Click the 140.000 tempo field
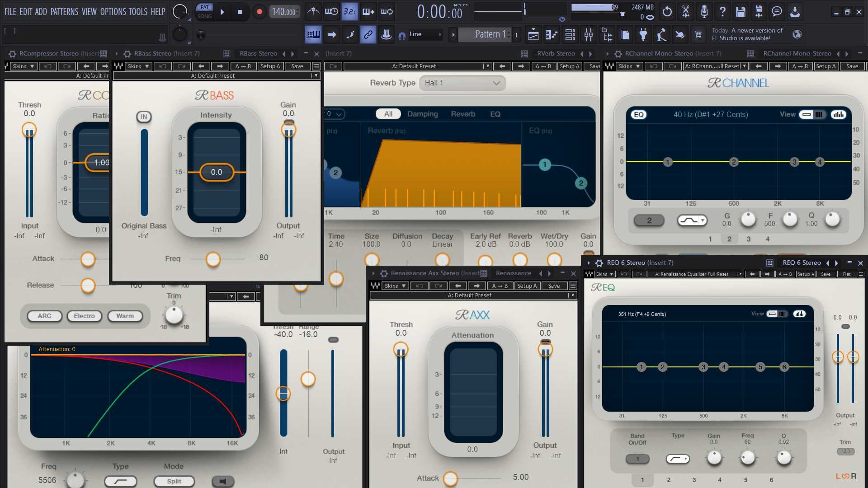868x488 pixels. [x=284, y=12]
